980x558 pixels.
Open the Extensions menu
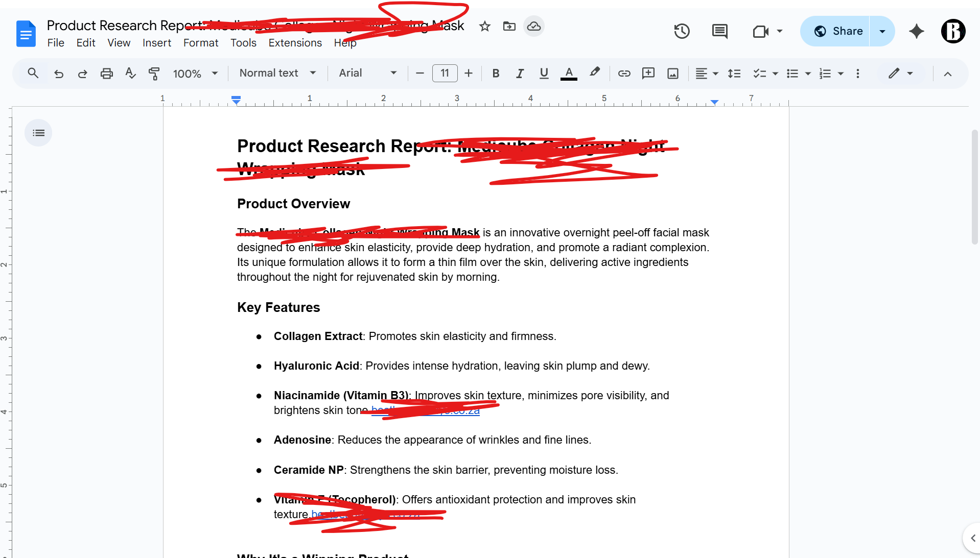pos(295,43)
